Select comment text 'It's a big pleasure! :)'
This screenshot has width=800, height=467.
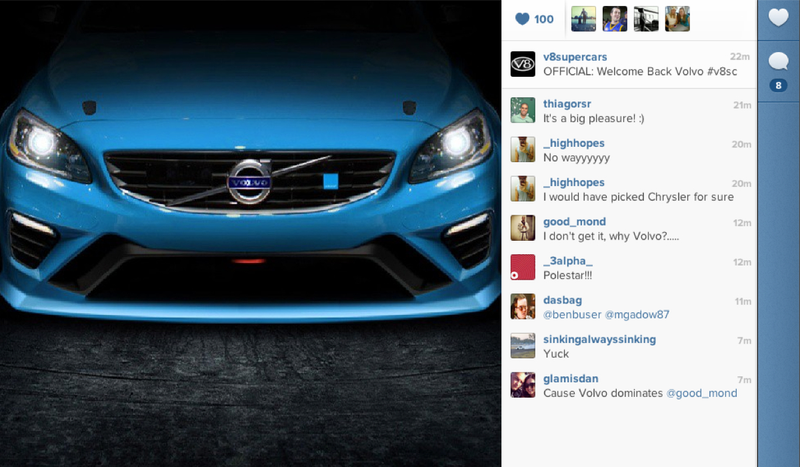(593, 118)
